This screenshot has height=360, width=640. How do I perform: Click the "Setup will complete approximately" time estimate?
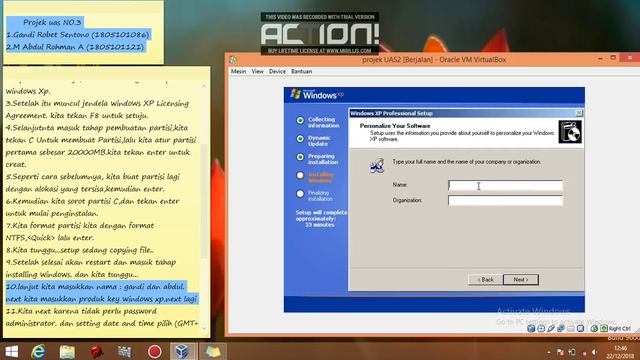tap(321, 219)
